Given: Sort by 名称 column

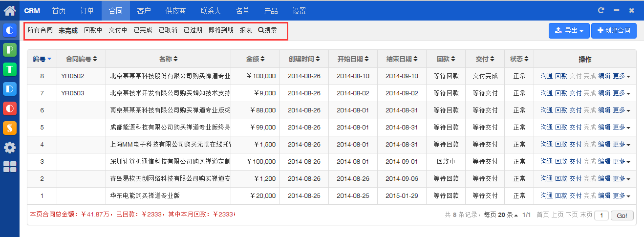Looking at the screenshot, I should click(x=168, y=59).
